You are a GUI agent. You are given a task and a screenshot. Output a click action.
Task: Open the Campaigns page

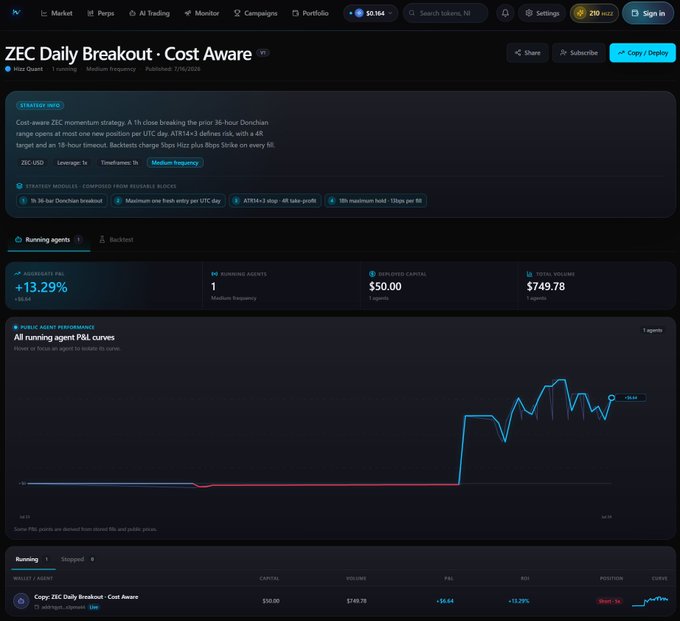tap(255, 13)
